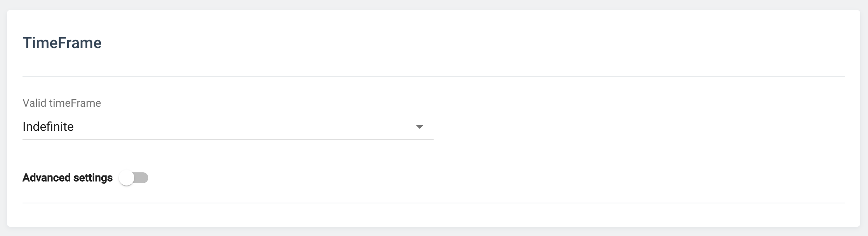Click the underline of the Indefinite field
Viewport: 868px width, 236px height.
pos(227,139)
